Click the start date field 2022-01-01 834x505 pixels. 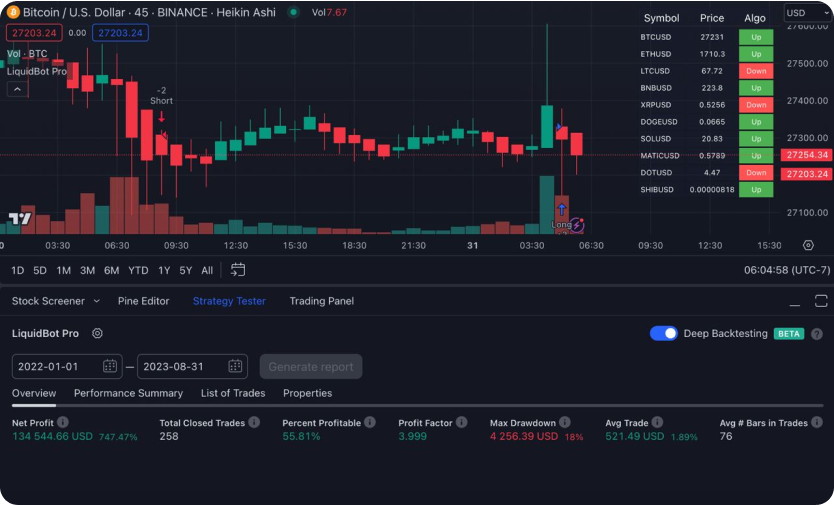(67, 367)
